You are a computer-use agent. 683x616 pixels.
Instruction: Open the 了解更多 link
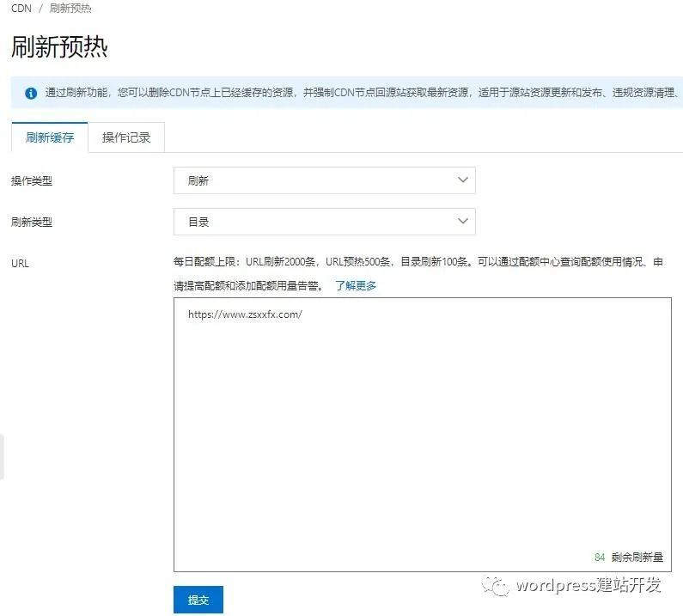pos(356,286)
